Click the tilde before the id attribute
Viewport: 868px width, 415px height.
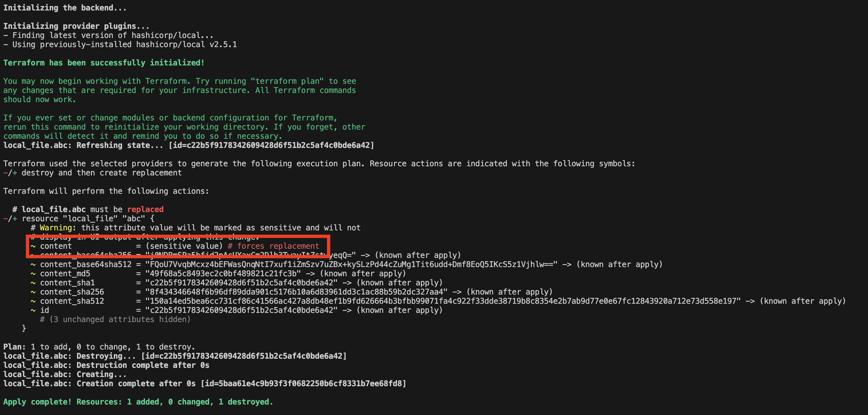[x=33, y=310]
